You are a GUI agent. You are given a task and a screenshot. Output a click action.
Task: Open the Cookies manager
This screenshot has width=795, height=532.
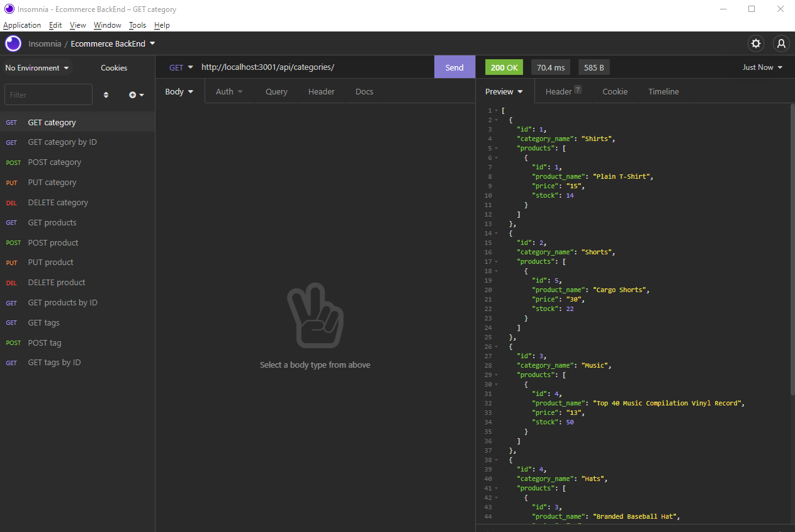(114, 67)
